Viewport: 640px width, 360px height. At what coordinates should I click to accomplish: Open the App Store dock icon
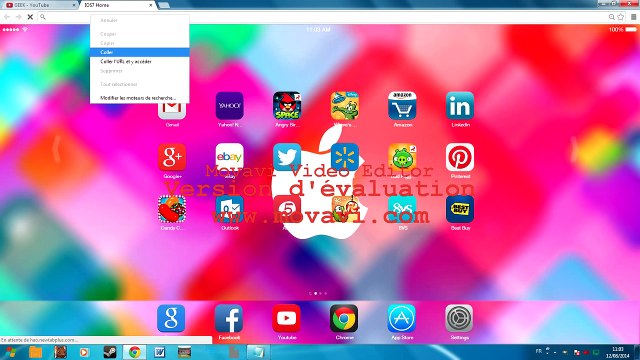point(402,318)
